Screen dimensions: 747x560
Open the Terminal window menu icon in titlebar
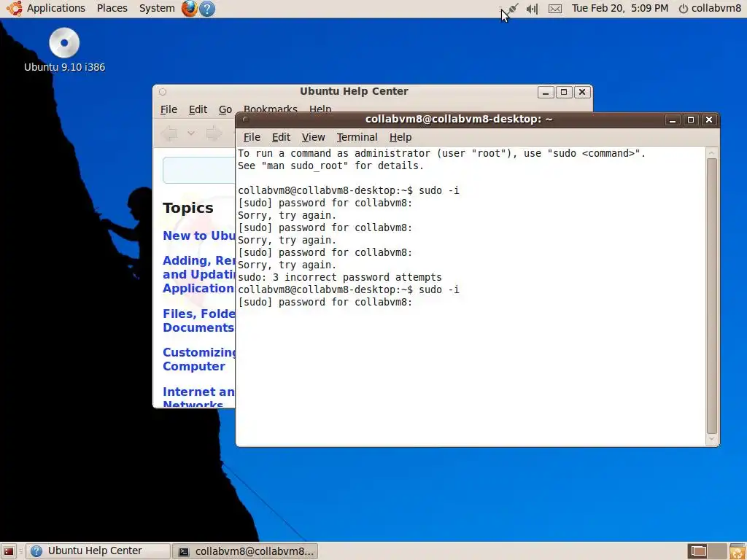246,120
